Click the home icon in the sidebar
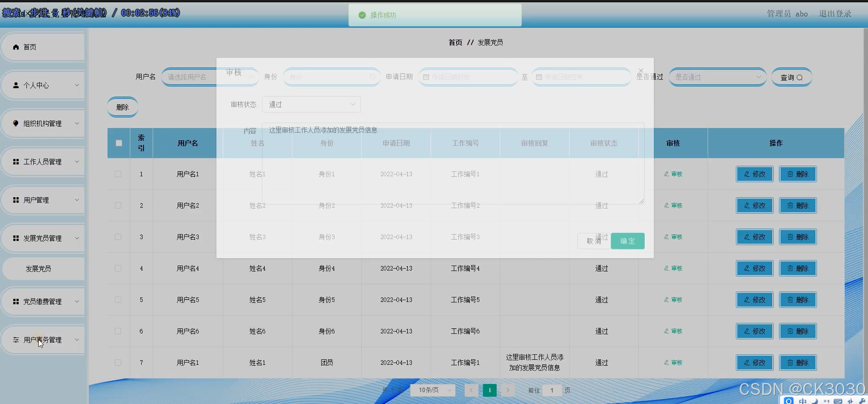This screenshot has width=868, height=404. click(16, 47)
